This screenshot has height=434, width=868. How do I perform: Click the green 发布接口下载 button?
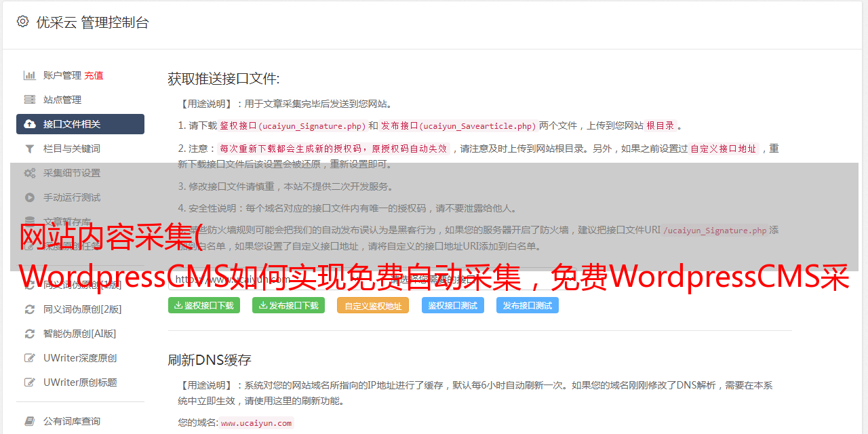pos(288,305)
